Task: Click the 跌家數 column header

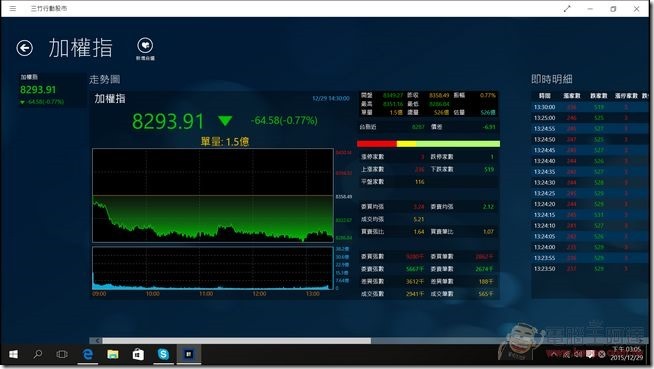Action: coord(599,96)
